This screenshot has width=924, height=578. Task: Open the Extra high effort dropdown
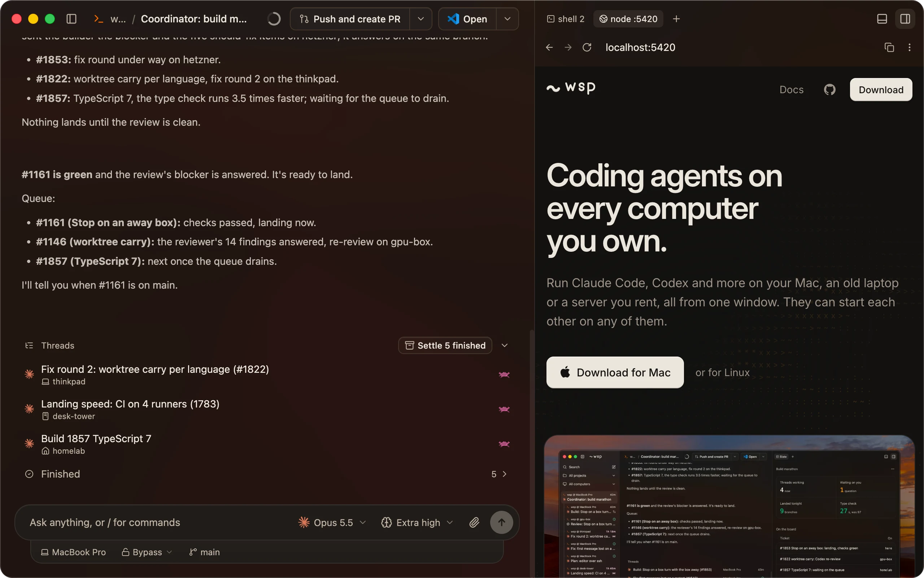pyautogui.click(x=417, y=523)
